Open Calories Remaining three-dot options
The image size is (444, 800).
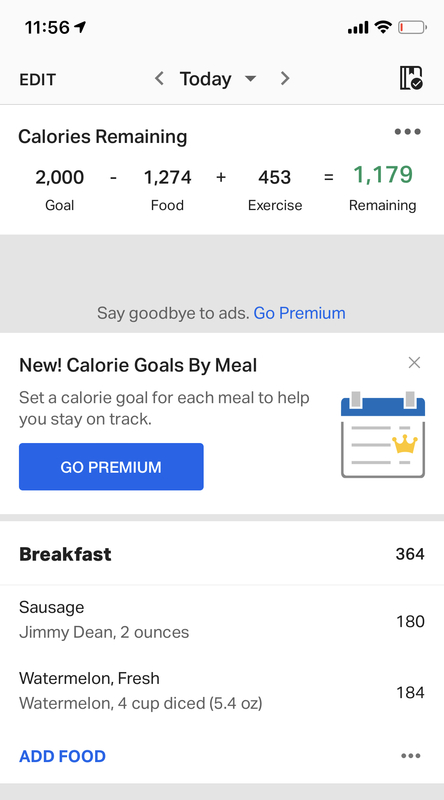408,132
